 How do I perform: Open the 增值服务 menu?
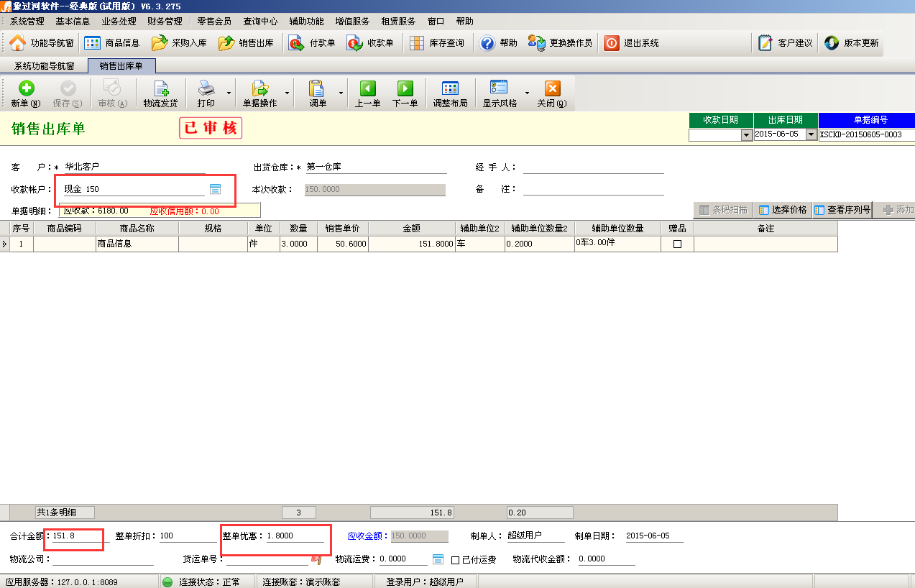tap(352, 22)
